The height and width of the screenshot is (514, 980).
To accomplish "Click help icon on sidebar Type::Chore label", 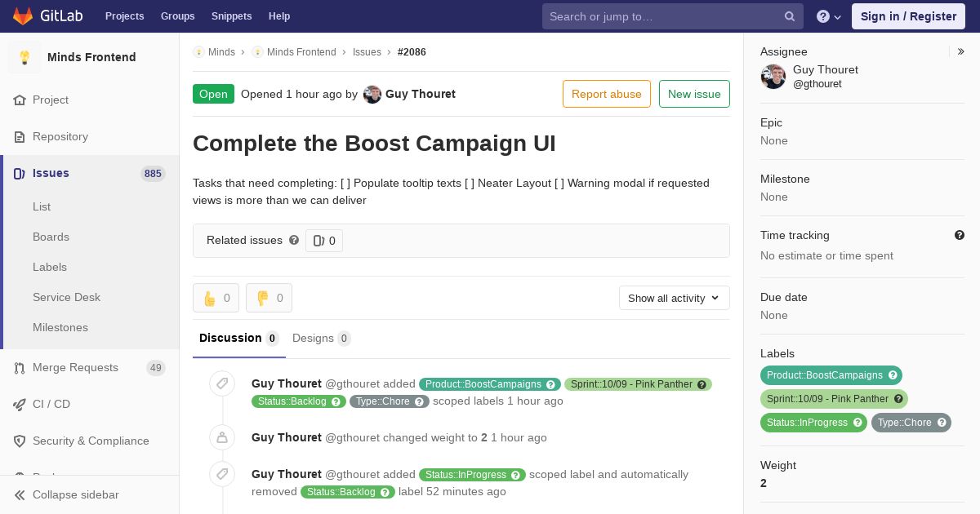I will point(942,423).
